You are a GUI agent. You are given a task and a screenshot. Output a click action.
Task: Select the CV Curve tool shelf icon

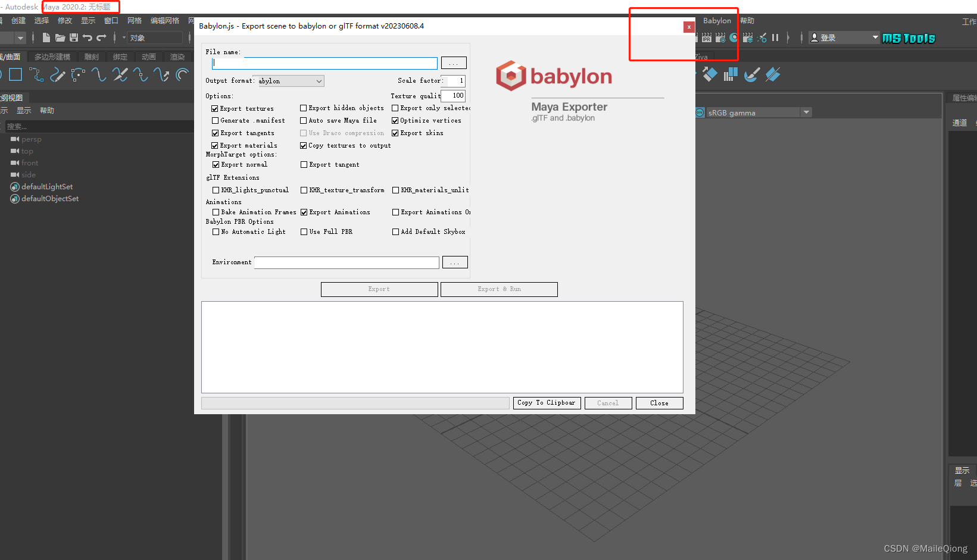(36, 74)
